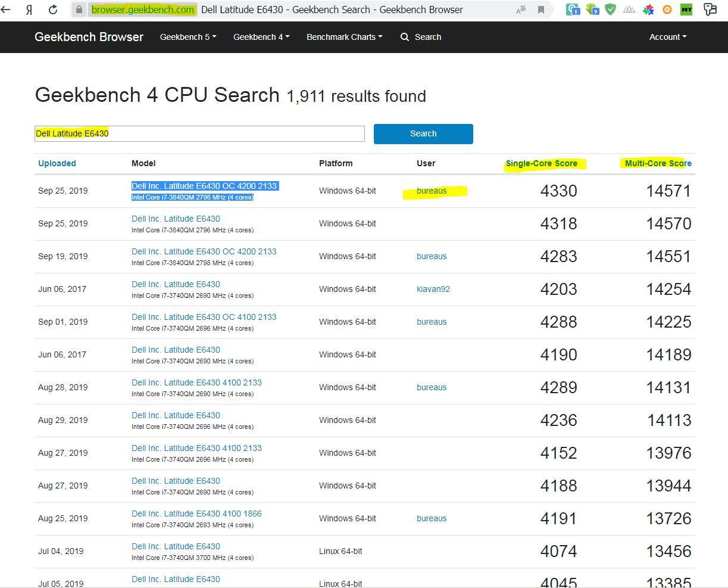The width and height of the screenshot is (728, 588).
Task: Bookmark this page with the bookmark icon
Action: coord(541,10)
